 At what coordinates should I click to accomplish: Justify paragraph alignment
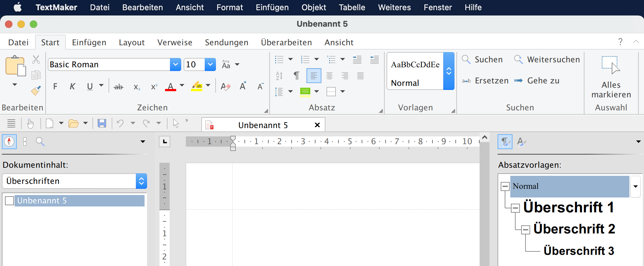pos(360,76)
